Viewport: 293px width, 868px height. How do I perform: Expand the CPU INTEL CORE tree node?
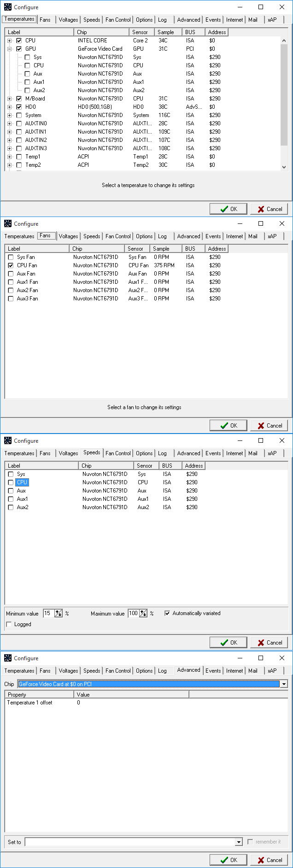click(10, 41)
